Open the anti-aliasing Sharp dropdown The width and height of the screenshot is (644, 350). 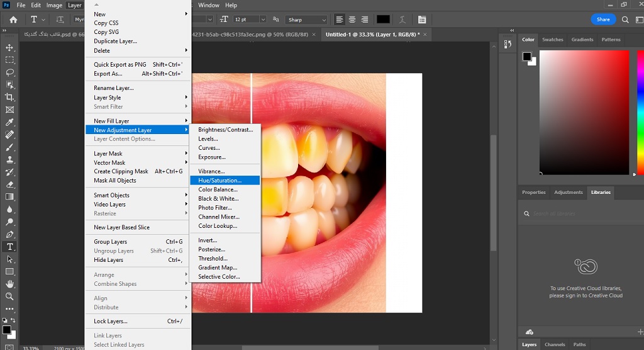(324, 20)
